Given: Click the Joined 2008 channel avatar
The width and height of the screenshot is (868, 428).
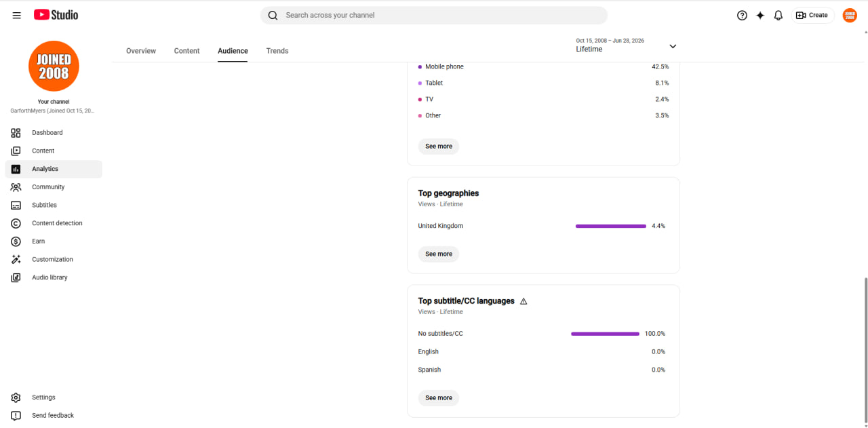Looking at the screenshot, I should coord(54,66).
